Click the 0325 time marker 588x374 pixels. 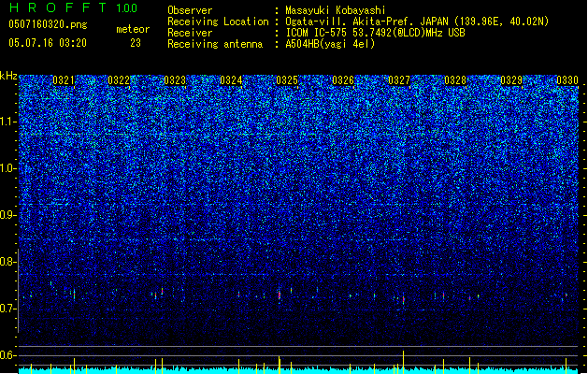287,80
